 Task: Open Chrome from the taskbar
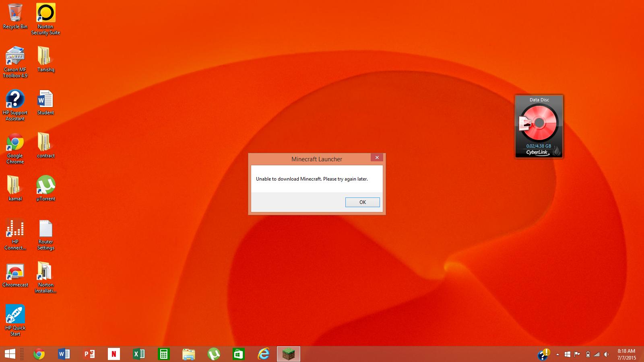coord(39,354)
